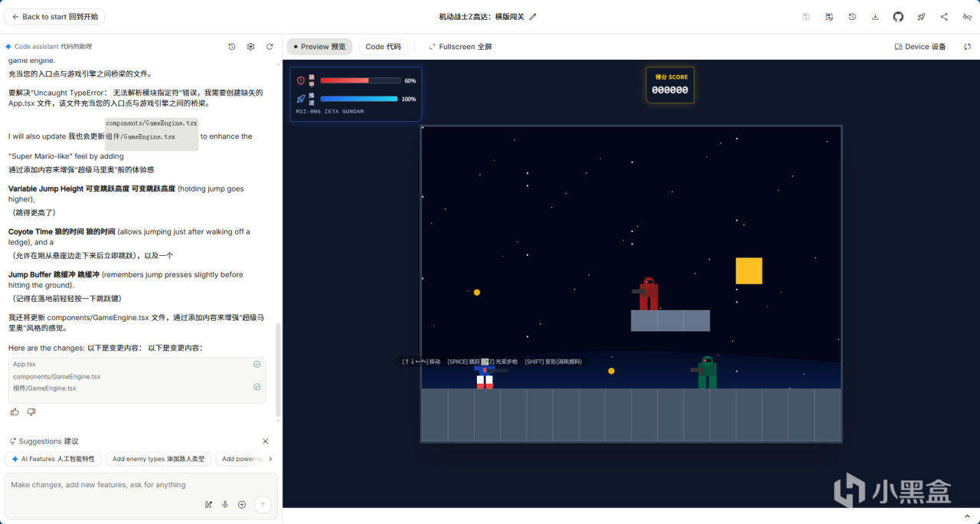
Task: Select the AI Features suggestion chip
Action: [x=53, y=459]
